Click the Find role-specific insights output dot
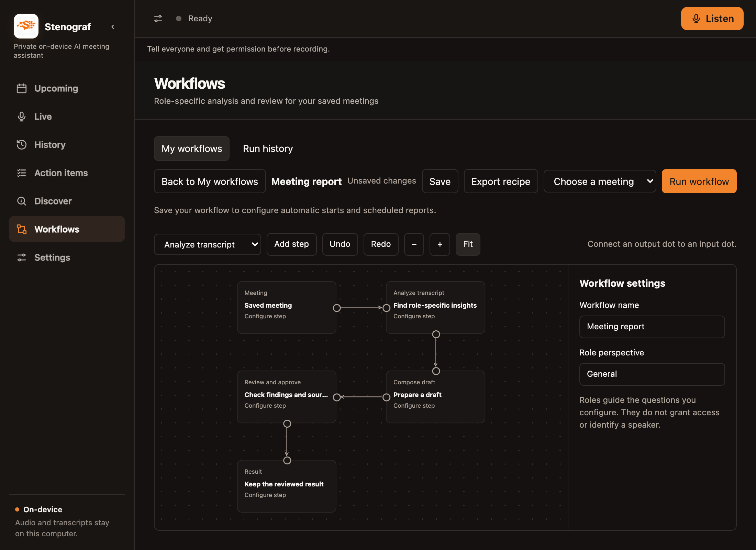Viewport: 756px width, 550px height. click(436, 334)
